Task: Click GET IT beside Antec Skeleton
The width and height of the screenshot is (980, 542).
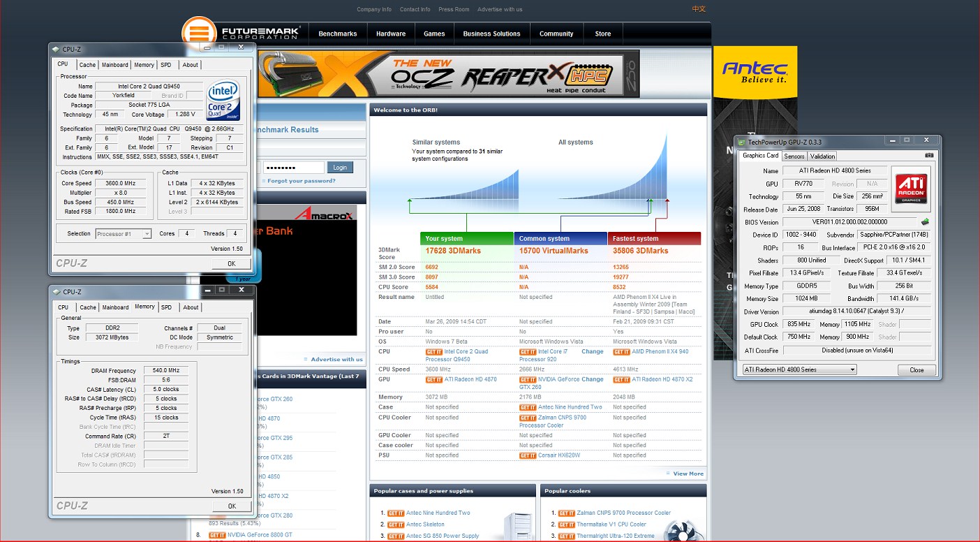Action: [396, 525]
